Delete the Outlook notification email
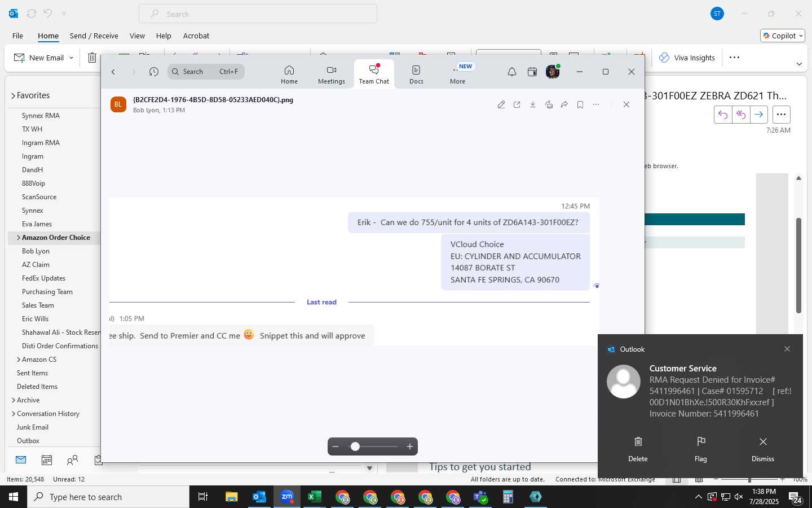Viewport: 812px width, 508px height. [x=638, y=449]
